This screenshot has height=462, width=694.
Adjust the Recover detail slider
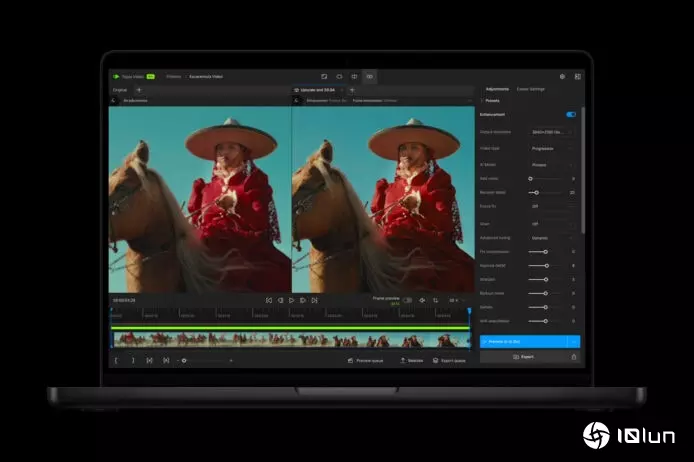click(x=536, y=192)
